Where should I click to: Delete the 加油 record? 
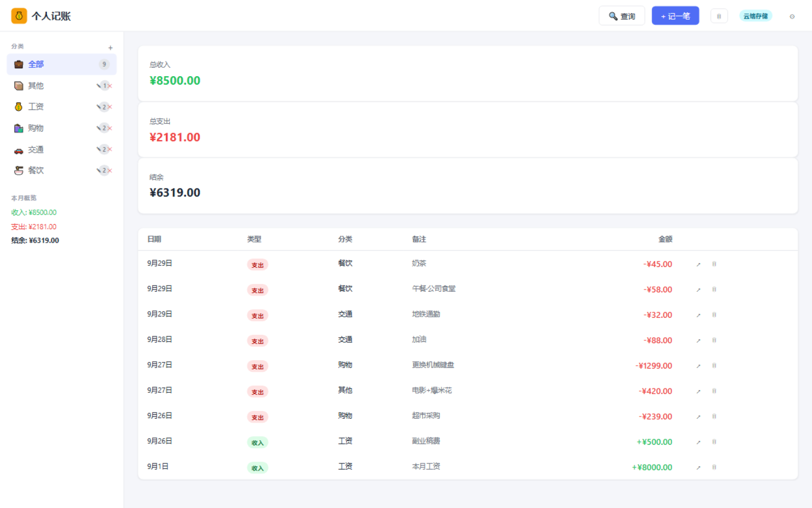[x=714, y=340]
